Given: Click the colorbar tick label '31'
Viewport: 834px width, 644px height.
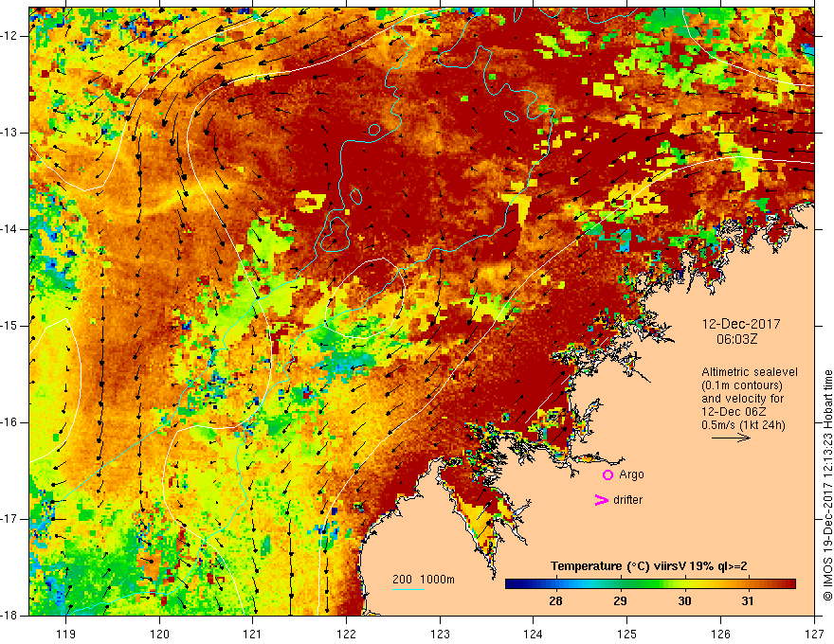Looking at the screenshot, I should 748,601.
